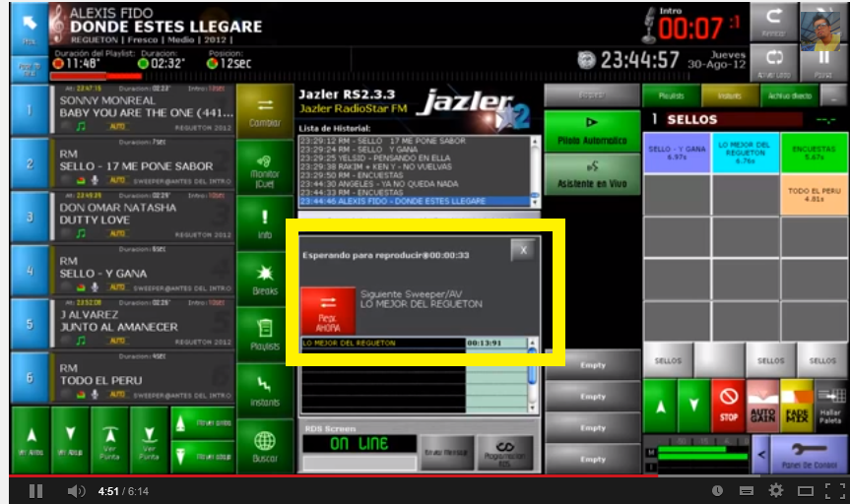Viewport: 850px width, 504px height.
Task: Open Panel De Control wrench button
Action: pyautogui.click(x=809, y=455)
